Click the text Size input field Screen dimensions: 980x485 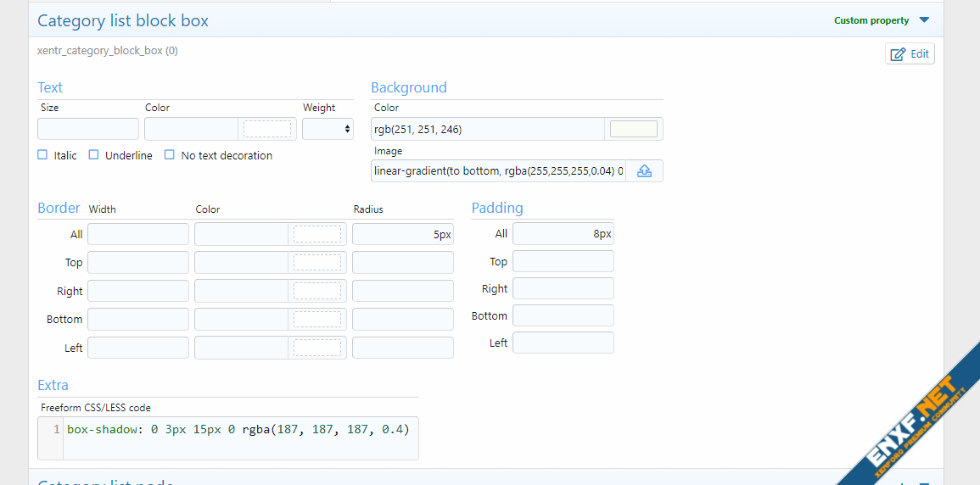point(88,129)
